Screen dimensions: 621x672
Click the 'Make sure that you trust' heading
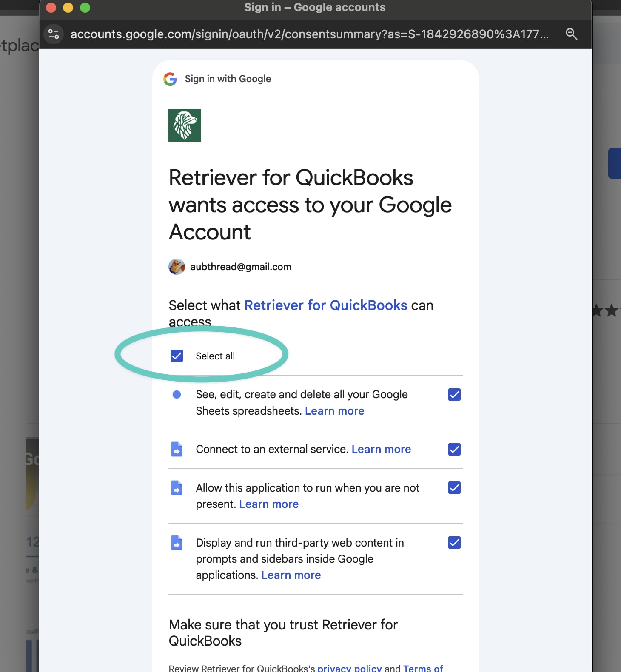[x=283, y=632]
